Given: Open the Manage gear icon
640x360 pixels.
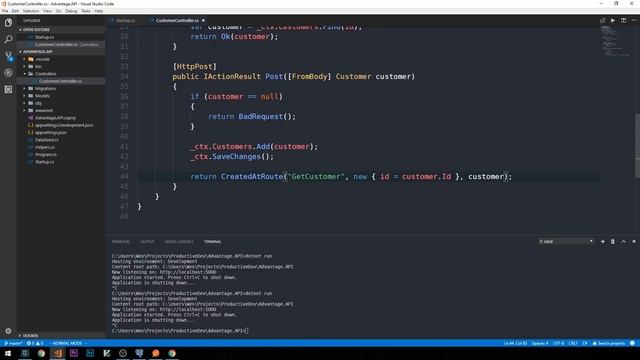Looking at the screenshot, I should click(8, 331).
